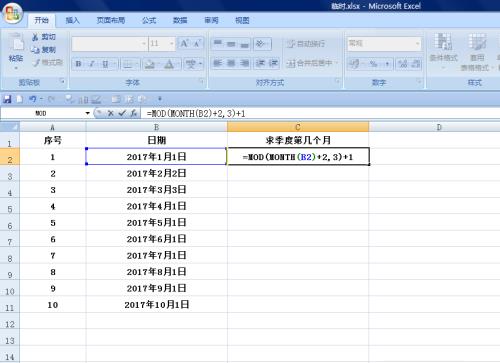The image size is (500, 363).
Task: Open the number format dropdown (常规)
Action: click(x=417, y=44)
